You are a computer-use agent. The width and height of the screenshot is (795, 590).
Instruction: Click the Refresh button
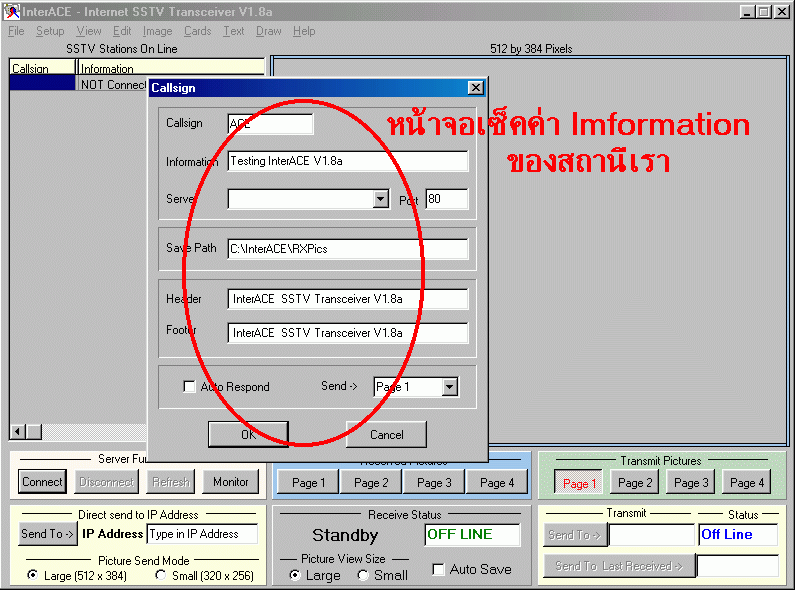click(x=171, y=482)
